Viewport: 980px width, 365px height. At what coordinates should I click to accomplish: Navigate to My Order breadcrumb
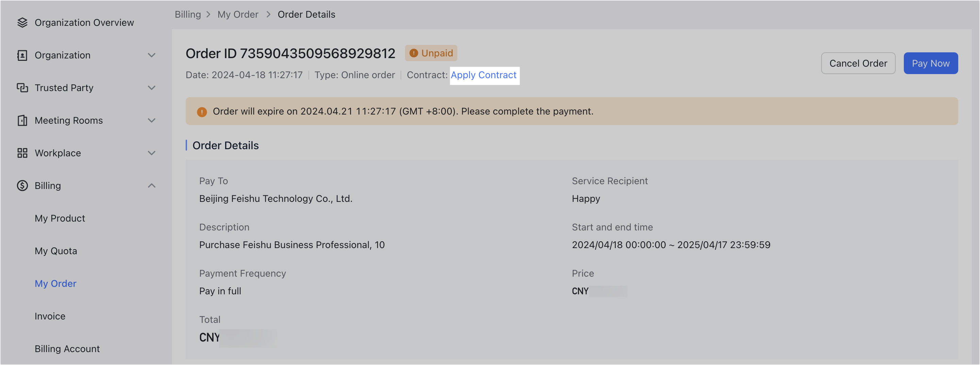(x=238, y=14)
